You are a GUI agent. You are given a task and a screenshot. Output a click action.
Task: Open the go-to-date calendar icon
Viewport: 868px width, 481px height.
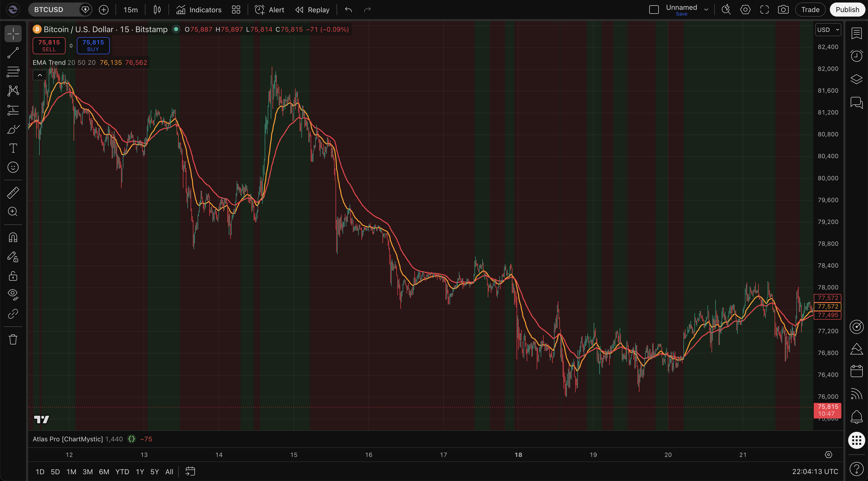190,471
